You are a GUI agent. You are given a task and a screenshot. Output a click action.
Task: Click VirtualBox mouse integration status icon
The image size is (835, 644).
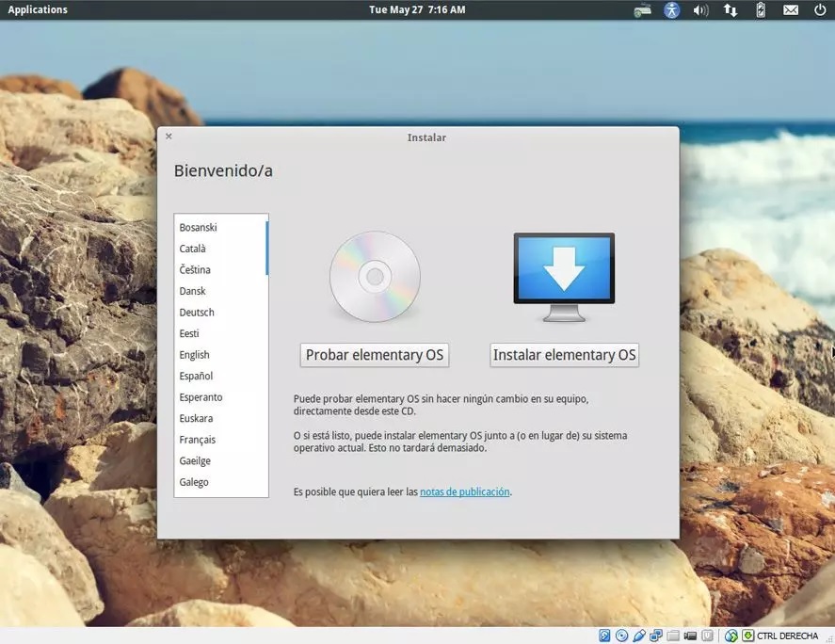coord(731,636)
